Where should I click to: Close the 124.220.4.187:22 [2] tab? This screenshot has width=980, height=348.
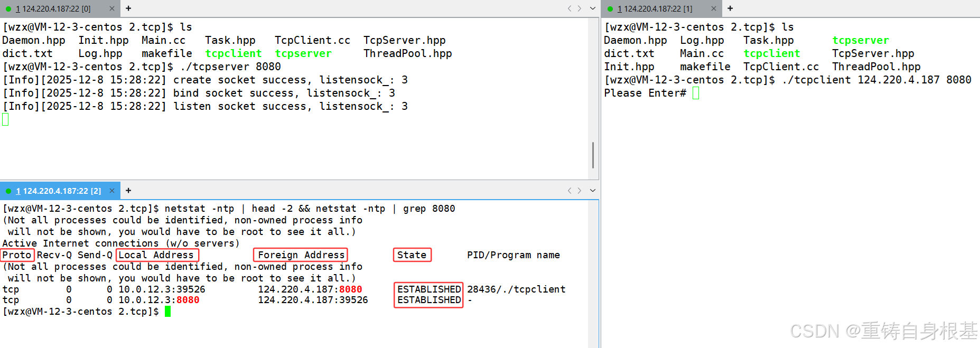(x=112, y=191)
